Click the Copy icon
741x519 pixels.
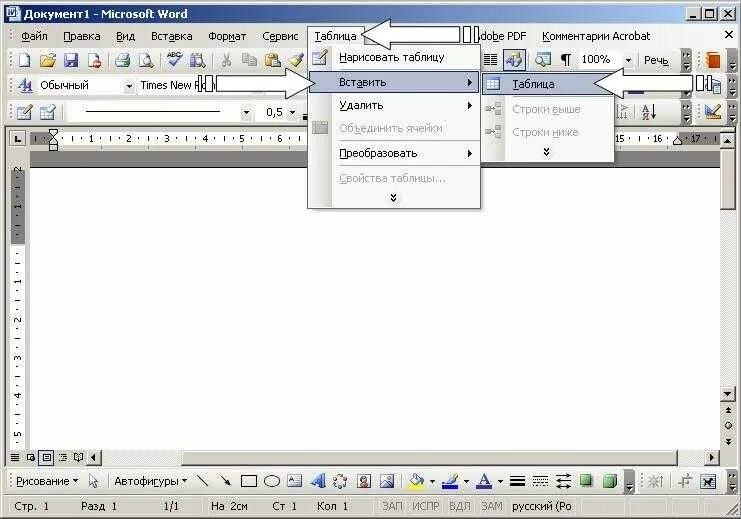(249, 60)
